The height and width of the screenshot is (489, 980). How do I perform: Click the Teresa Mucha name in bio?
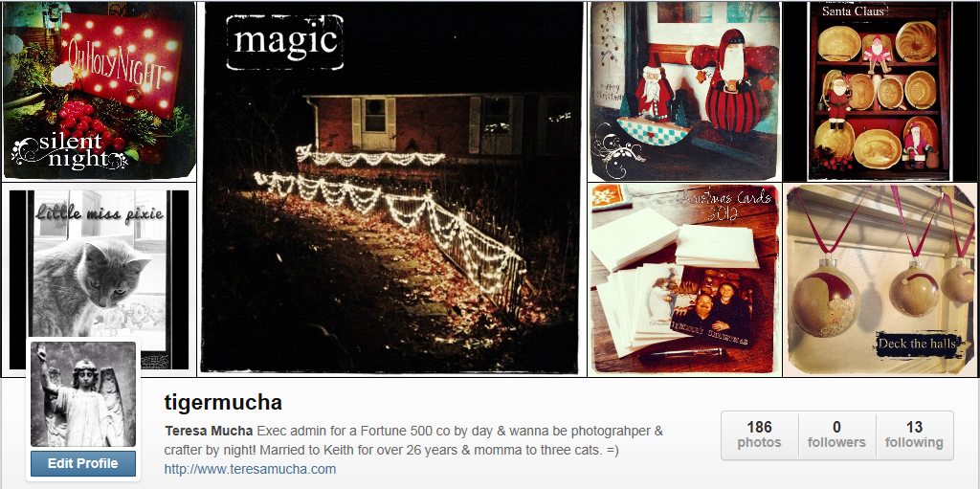point(209,431)
